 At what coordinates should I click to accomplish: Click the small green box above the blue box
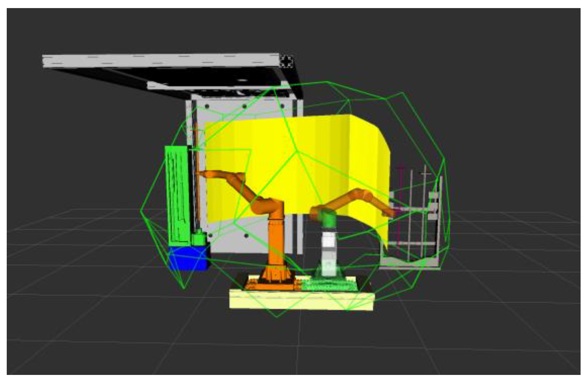[199, 238]
